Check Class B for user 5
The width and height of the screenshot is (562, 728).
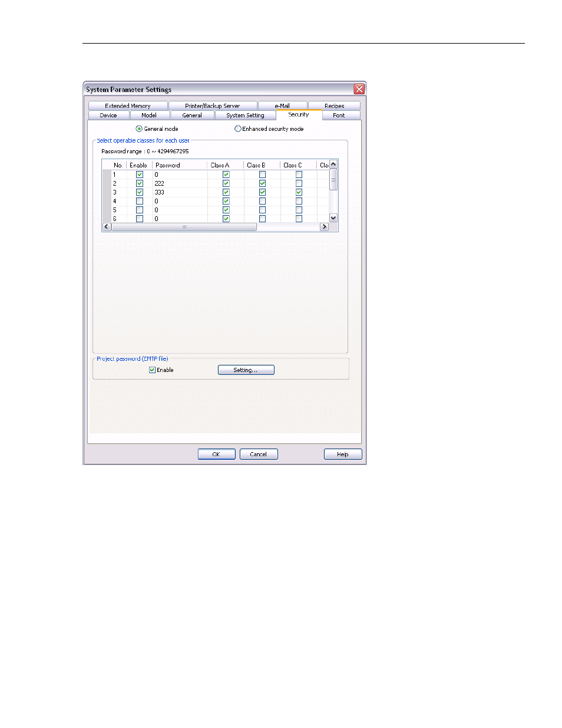coord(263,210)
